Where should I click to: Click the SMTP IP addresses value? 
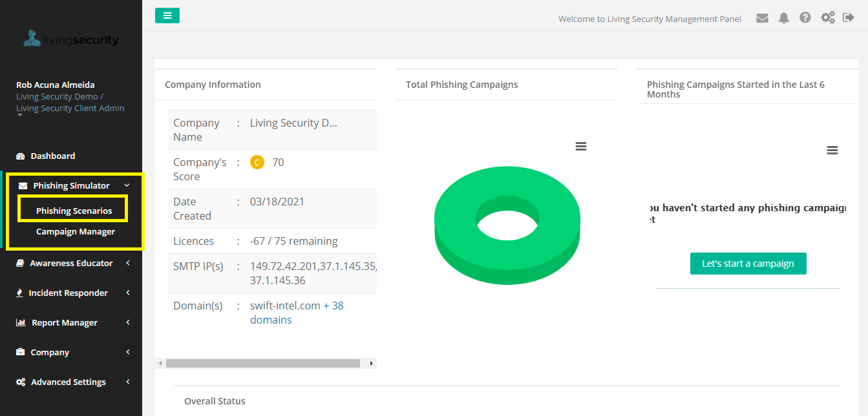(313, 273)
